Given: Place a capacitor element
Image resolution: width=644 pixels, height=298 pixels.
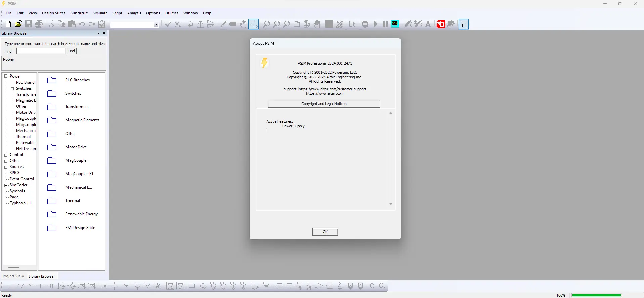Looking at the screenshot, I should 41,286.
